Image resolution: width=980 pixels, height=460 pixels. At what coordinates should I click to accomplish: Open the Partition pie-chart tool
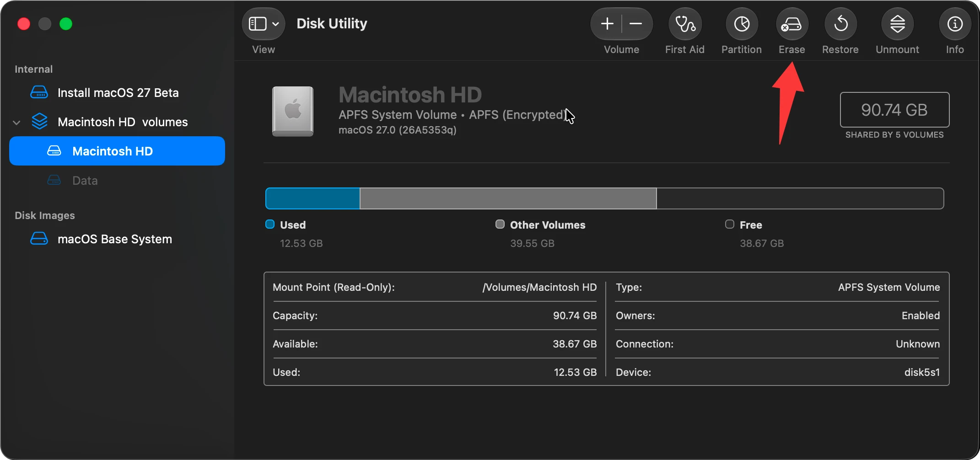tap(742, 24)
